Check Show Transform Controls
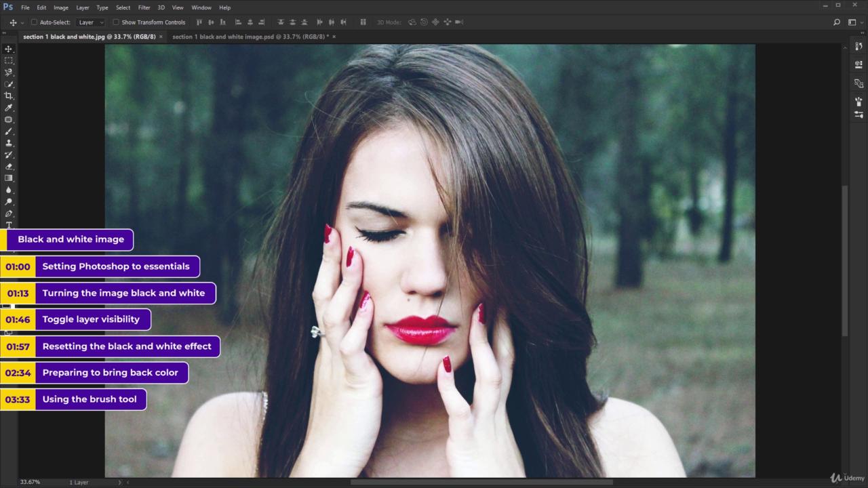Image resolution: width=868 pixels, height=488 pixels. 116,22
